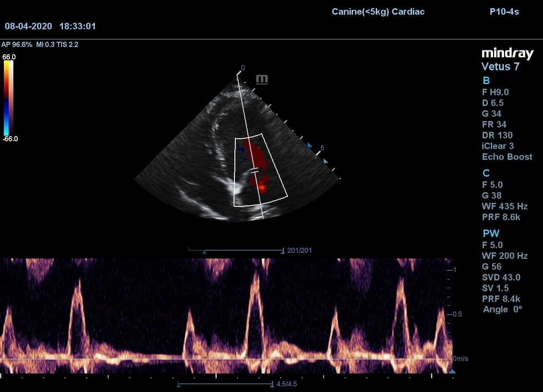Select the upper blue focus position triangle
This screenshot has width=543, height=392.
(x=309, y=146)
